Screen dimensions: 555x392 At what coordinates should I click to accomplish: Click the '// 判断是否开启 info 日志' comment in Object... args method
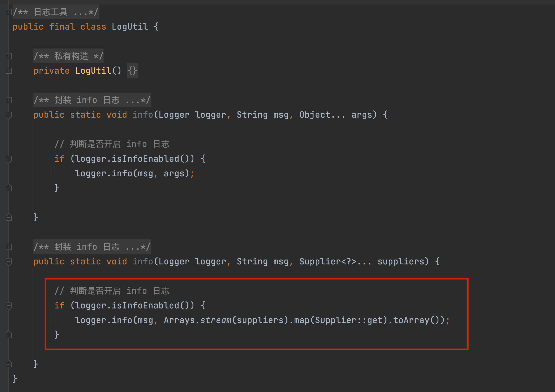click(112, 144)
